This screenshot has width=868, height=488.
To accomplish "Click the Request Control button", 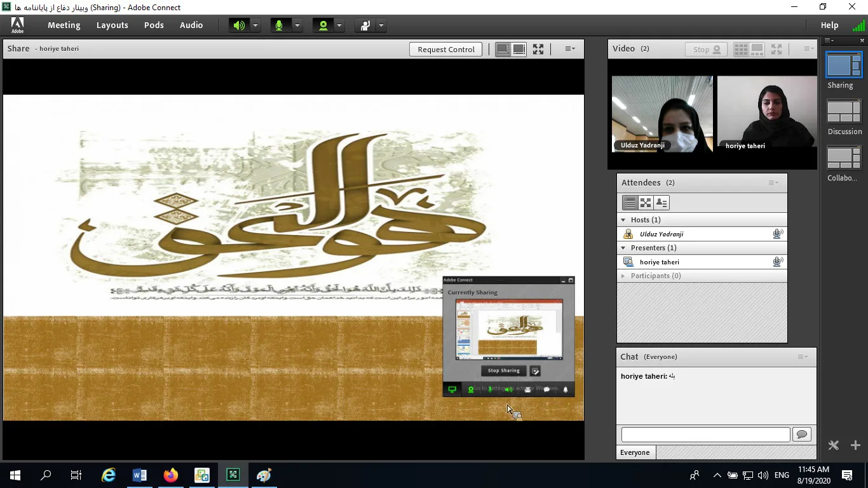I will (446, 50).
